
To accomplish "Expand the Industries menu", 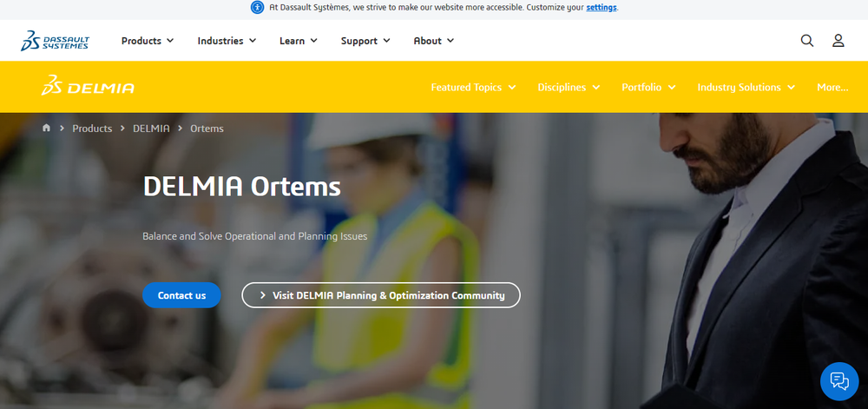I will coord(227,41).
